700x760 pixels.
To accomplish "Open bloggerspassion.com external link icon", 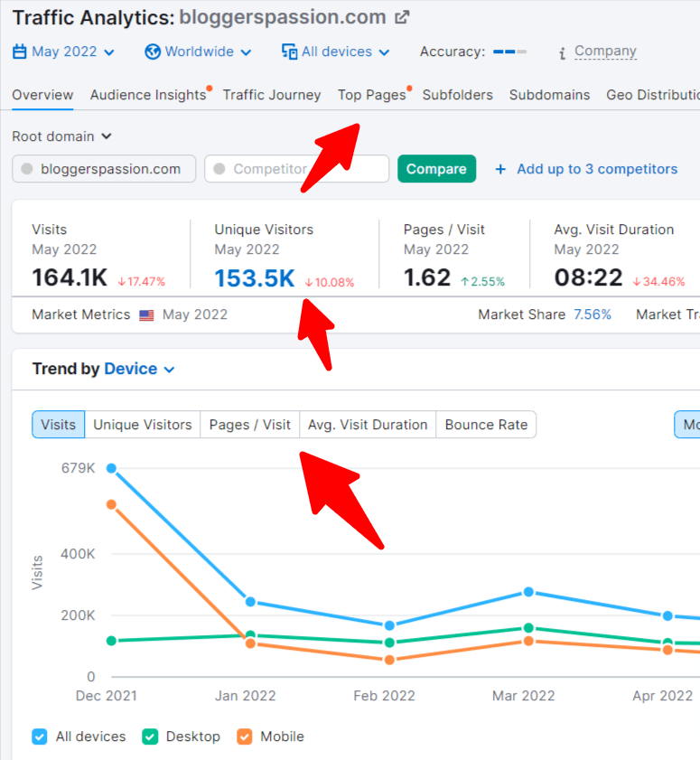I will pyautogui.click(x=402, y=17).
